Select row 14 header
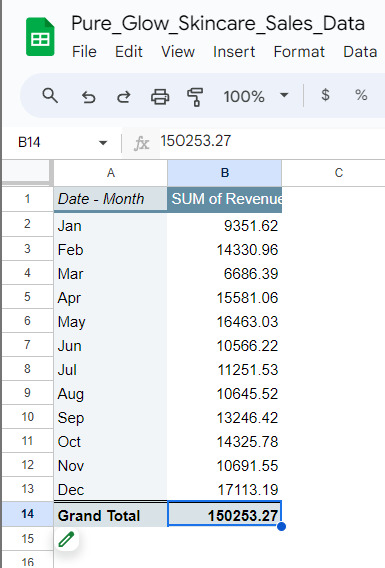The image size is (385, 568). click(x=28, y=514)
